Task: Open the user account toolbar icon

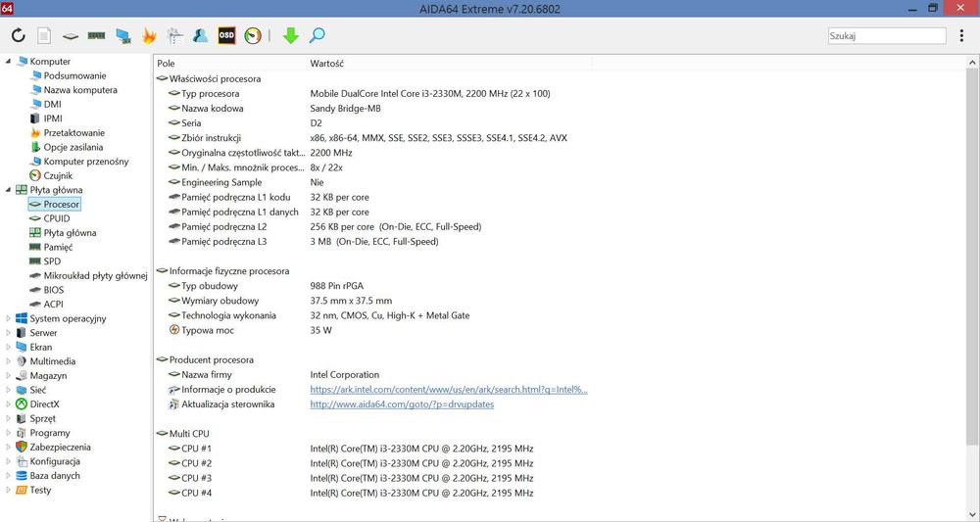Action: tap(201, 35)
